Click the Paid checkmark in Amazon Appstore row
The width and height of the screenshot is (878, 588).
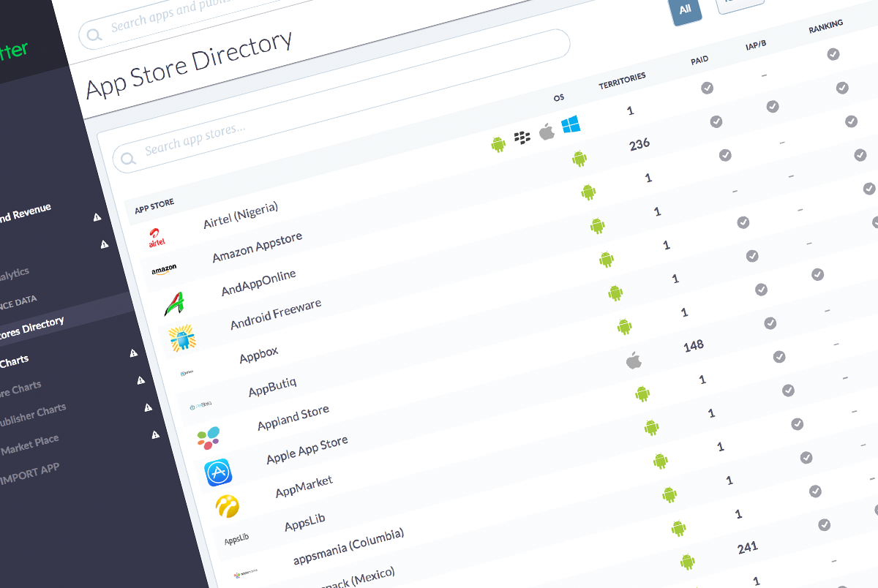click(x=716, y=121)
